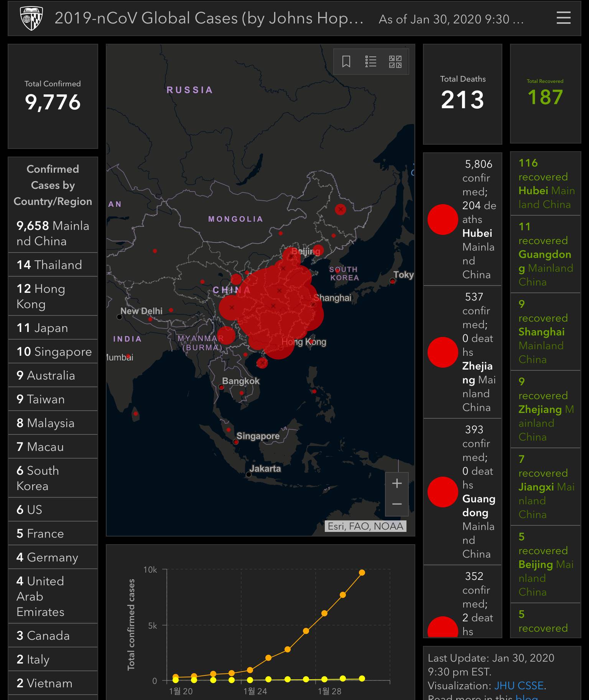Click the Singapore marker on the map
The height and width of the screenshot is (700, 589).
click(236, 442)
